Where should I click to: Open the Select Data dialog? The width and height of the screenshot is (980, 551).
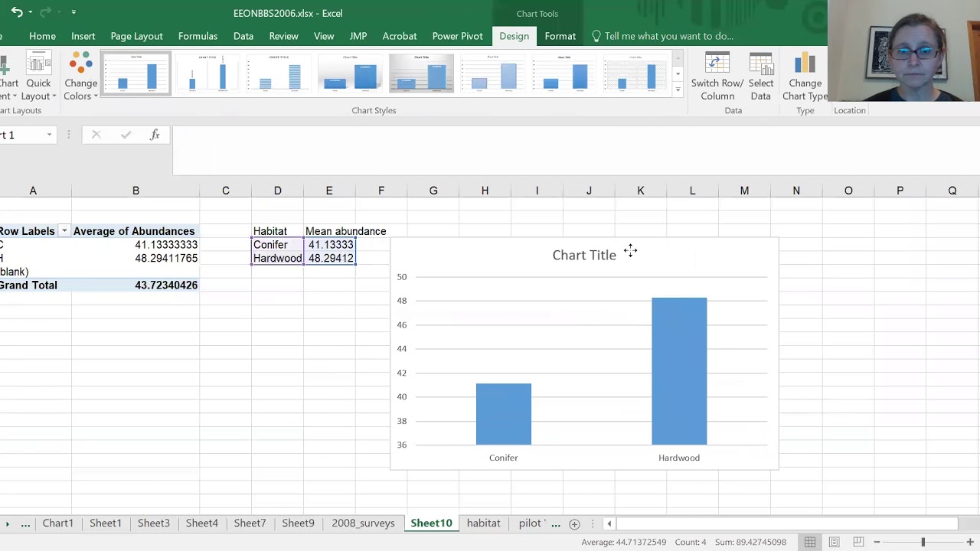[760, 77]
